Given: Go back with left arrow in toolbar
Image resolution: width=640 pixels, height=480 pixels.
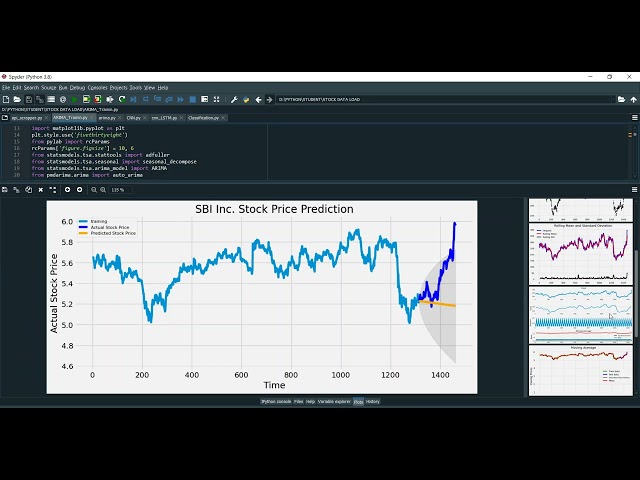Looking at the screenshot, I should tap(258, 99).
